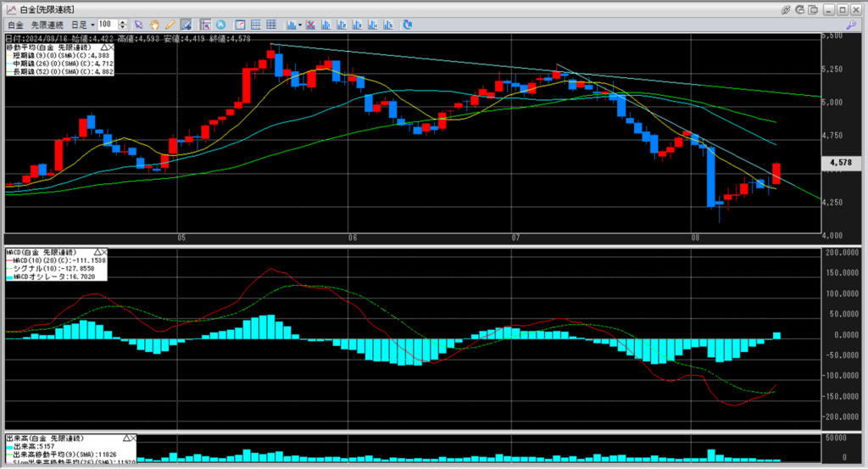The height and width of the screenshot is (469, 868).
Task: Click the 白金 symbol menu item
Action: pyautogui.click(x=14, y=25)
